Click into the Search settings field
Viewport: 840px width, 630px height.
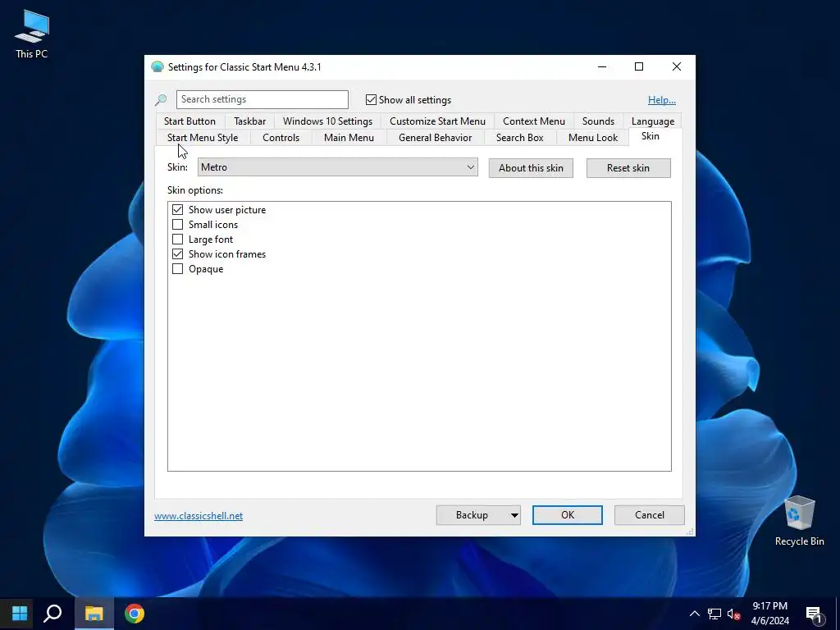tap(262, 99)
